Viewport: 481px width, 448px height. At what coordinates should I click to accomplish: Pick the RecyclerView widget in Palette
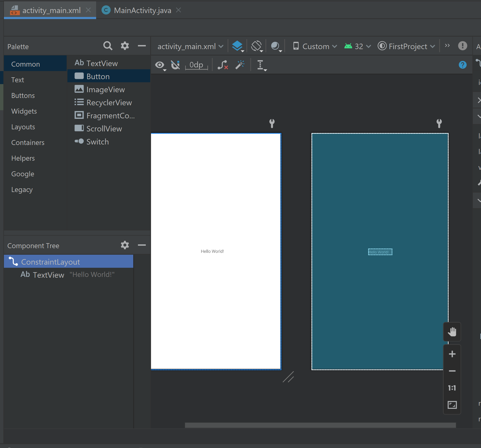coord(109,102)
